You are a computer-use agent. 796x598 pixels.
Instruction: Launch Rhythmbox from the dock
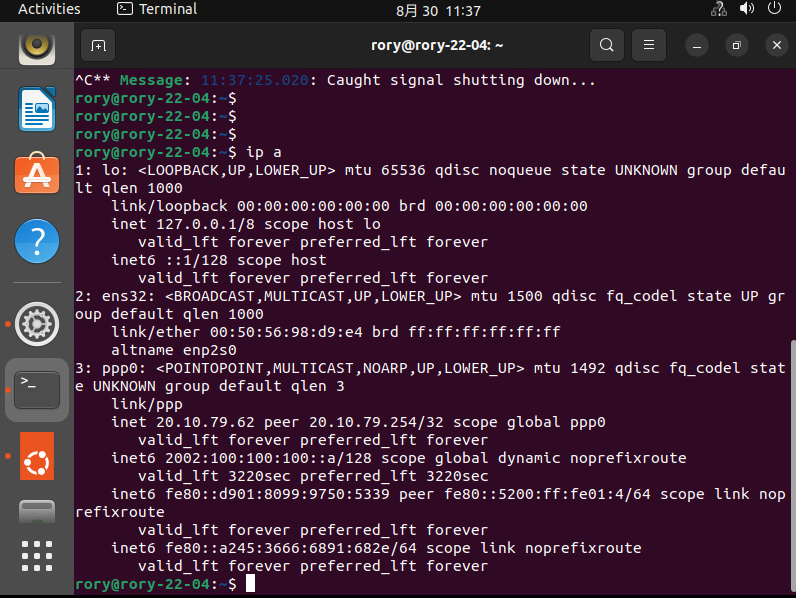coord(37,45)
